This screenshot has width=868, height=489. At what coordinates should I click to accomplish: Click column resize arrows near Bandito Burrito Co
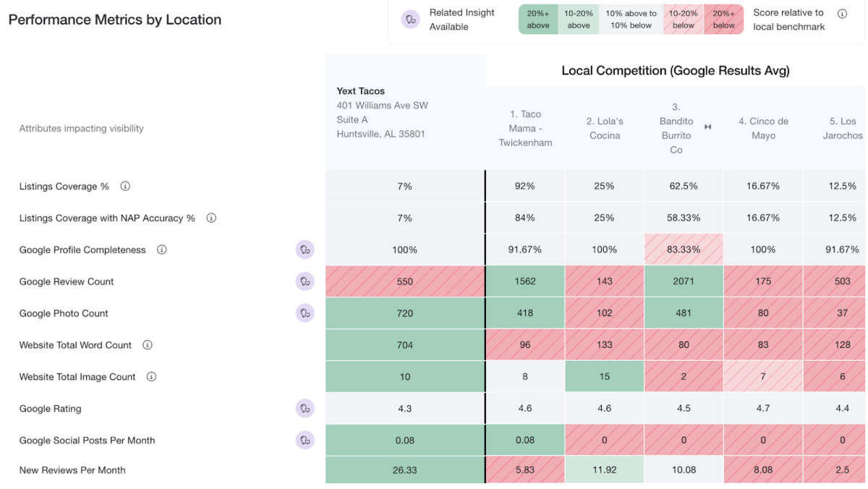[708, 127]
